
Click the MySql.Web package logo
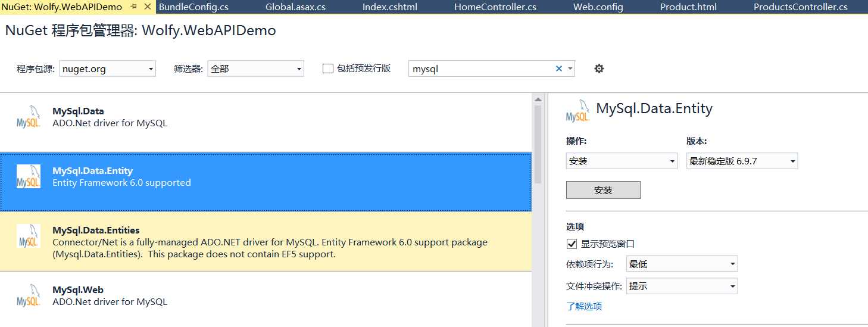pyautogui.click(x=29, y=295)
